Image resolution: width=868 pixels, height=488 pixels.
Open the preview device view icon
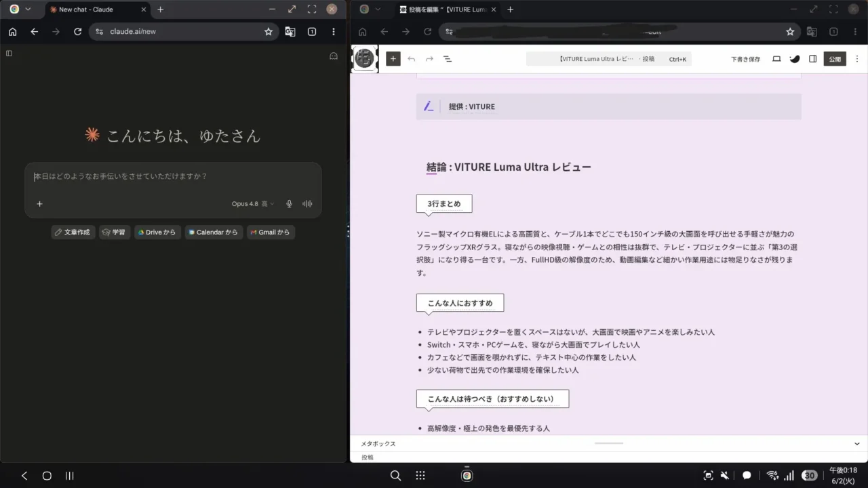(x=776, y=59)
